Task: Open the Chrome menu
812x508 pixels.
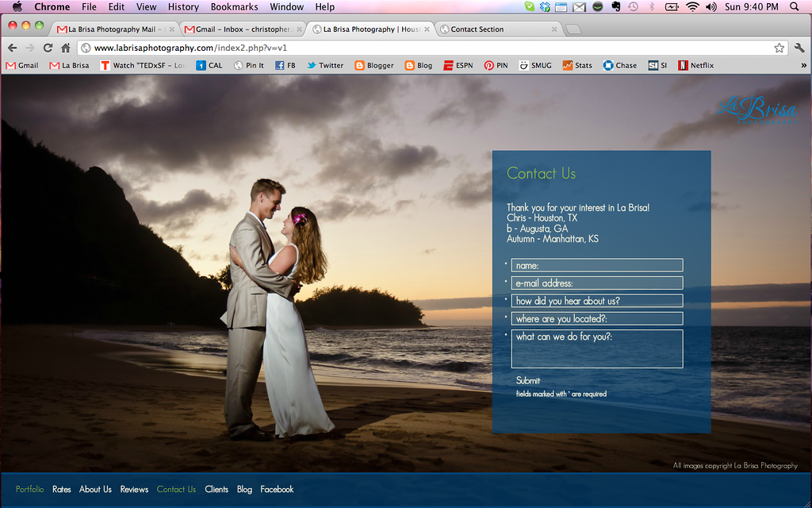Action: pyautogui.click(x=52, y=6)
